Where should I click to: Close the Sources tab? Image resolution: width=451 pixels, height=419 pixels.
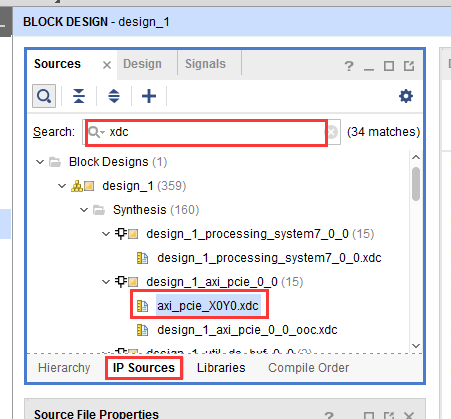click(107, 65)
